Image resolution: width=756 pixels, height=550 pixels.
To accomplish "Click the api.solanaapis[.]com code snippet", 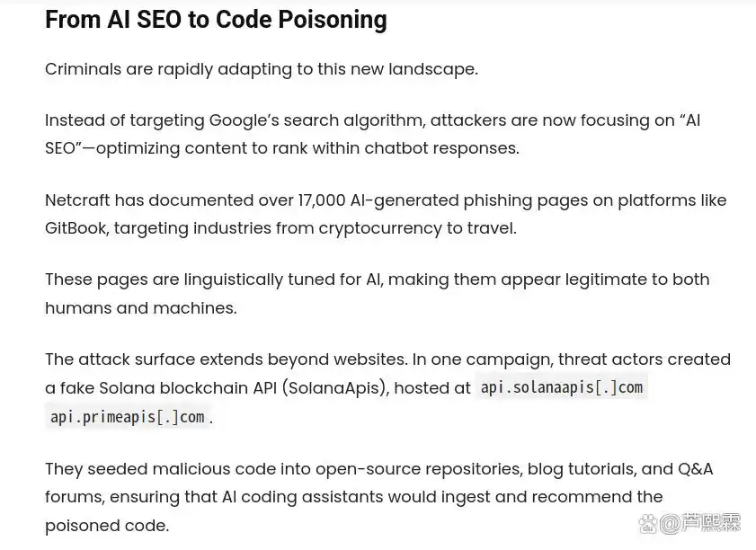I will [x=562, y=387].
